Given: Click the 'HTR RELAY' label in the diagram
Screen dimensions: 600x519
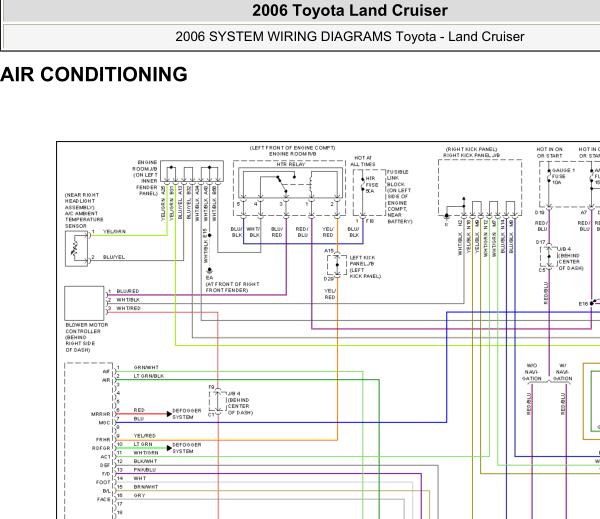Looking at the screenshot, I should coord(290,164).
